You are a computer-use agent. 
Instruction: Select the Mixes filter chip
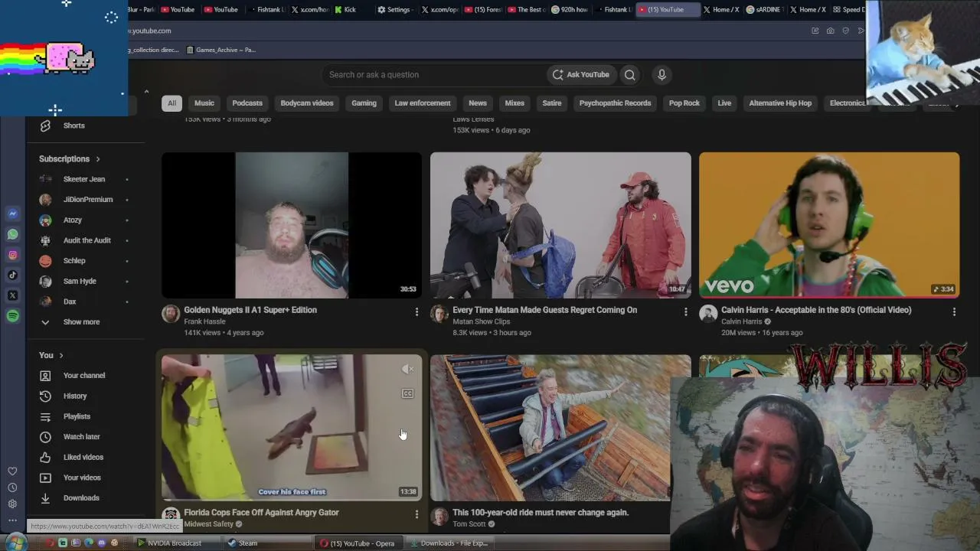[x=514, y=103]
